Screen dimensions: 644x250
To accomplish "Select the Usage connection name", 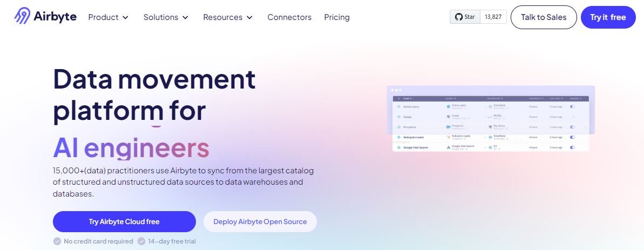I will click(x=408, y=117).
